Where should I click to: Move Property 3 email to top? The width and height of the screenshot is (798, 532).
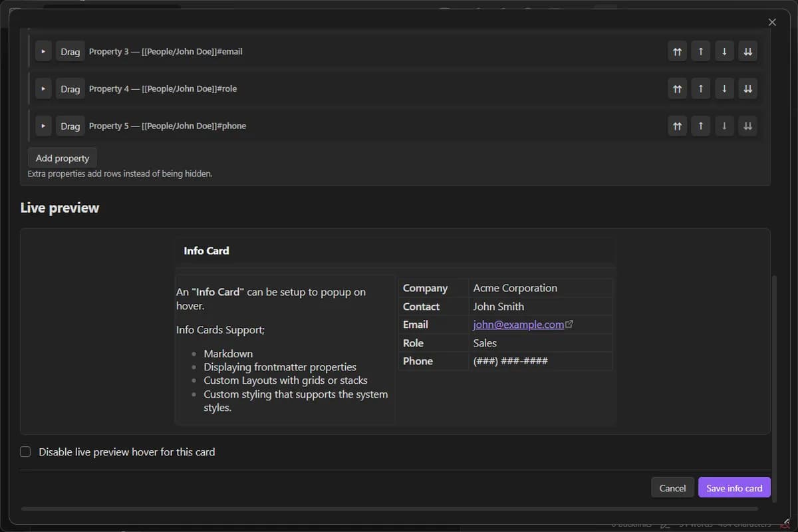tap(677, 51)
